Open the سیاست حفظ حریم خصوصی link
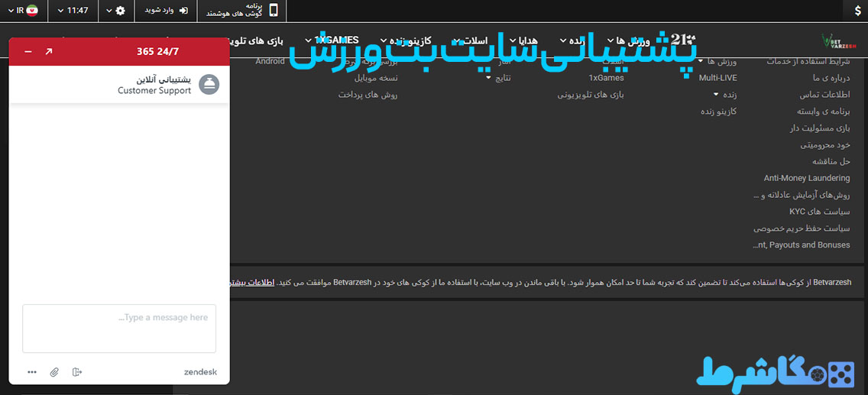Image resolution: width=868 pixels, height=395 pixels. point(802,228)
